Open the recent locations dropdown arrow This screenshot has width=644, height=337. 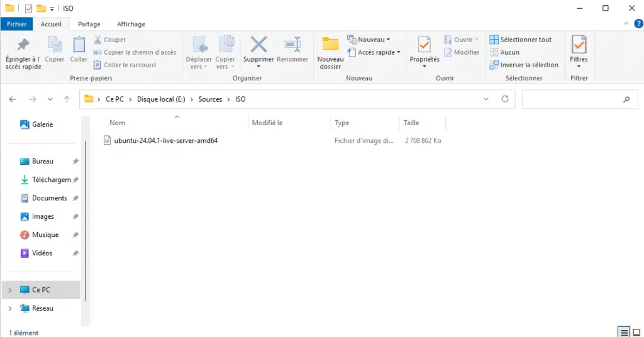(50, 99)
